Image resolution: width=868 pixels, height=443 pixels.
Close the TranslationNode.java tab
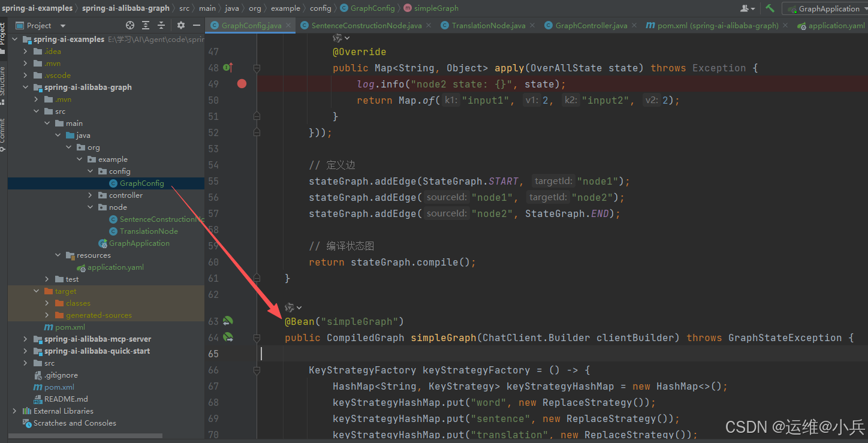point(532,25)
